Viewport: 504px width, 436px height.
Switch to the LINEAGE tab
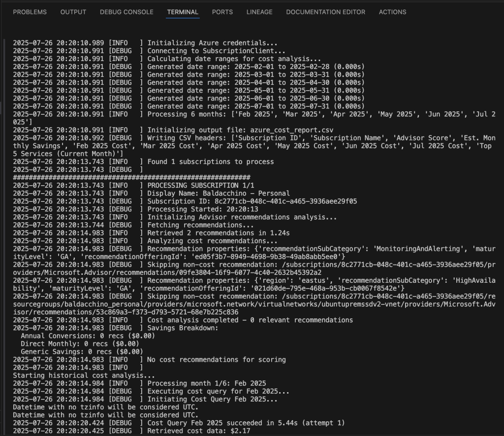coord(259,12)
